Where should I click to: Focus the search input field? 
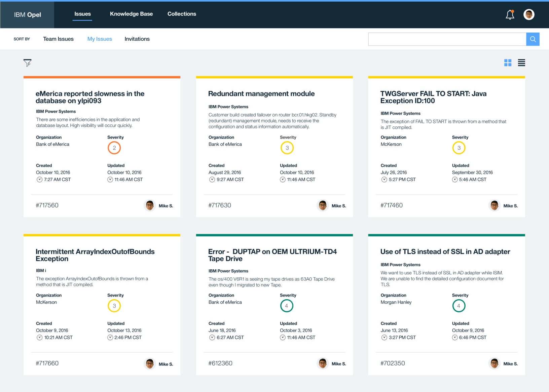coord(447,39)
